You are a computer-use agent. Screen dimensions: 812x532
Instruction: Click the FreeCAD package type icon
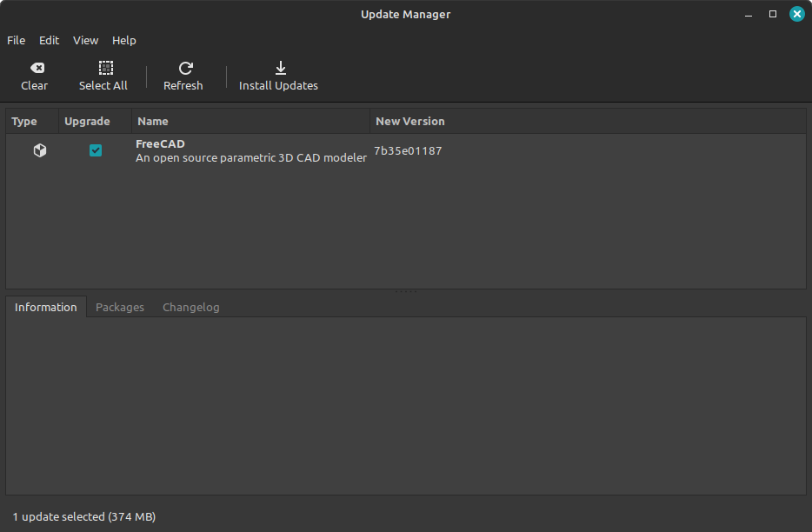point(40,150)
